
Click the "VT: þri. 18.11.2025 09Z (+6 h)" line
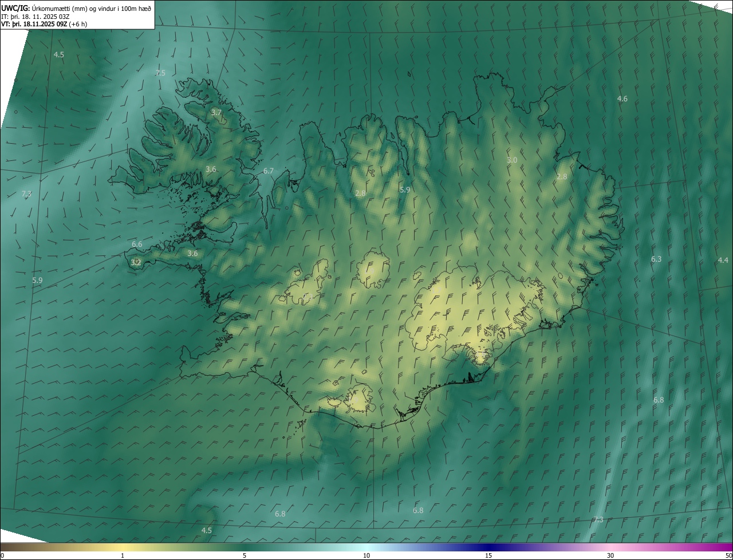tap(44, 24)
